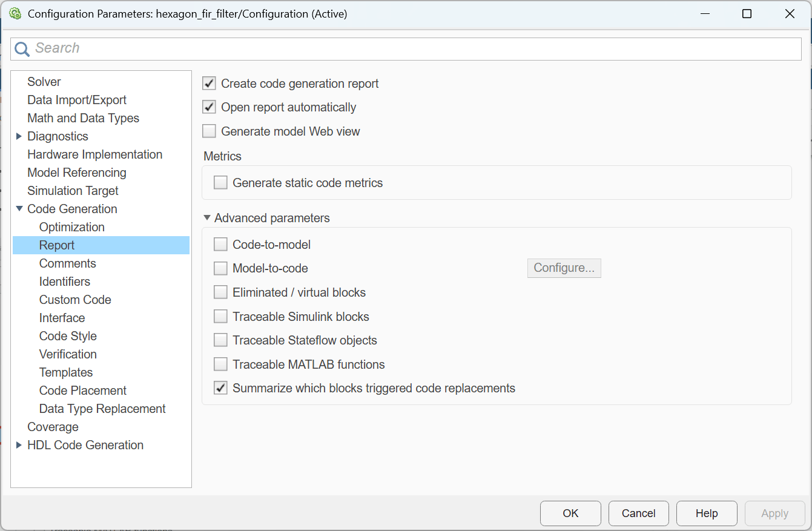
Task: Close the Configuration Parameters dialog
Action: click(x=790, y=14)
